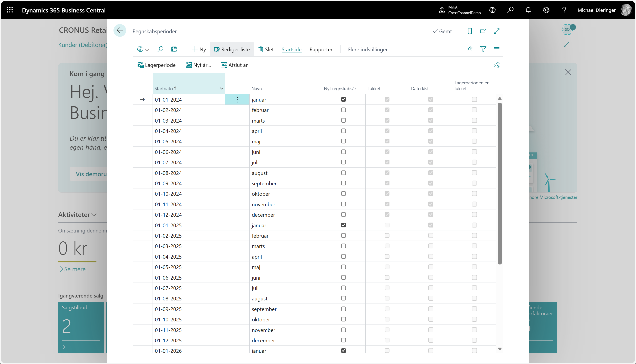Open settings gear in top bar

coord(546,10)
